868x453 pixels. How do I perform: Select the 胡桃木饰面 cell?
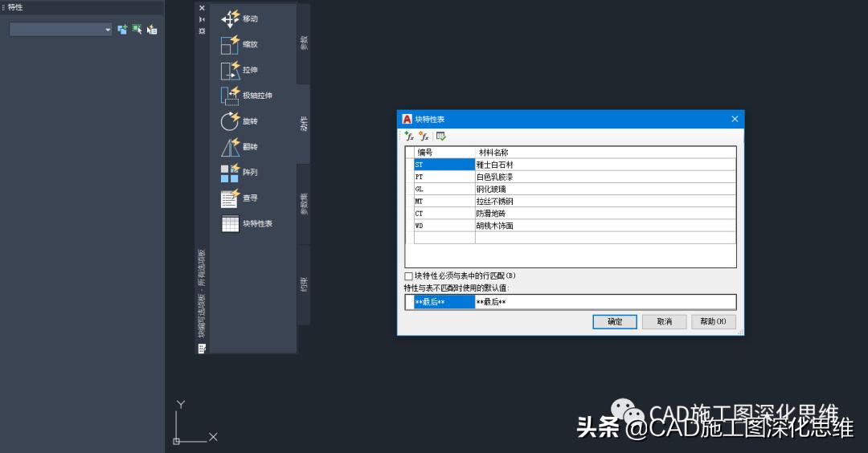(x=606, y=225)
